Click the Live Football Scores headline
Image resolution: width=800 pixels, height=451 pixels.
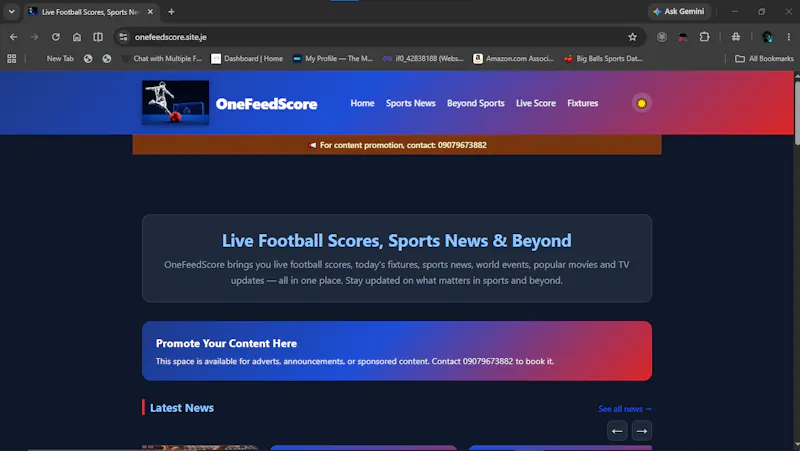396,241
